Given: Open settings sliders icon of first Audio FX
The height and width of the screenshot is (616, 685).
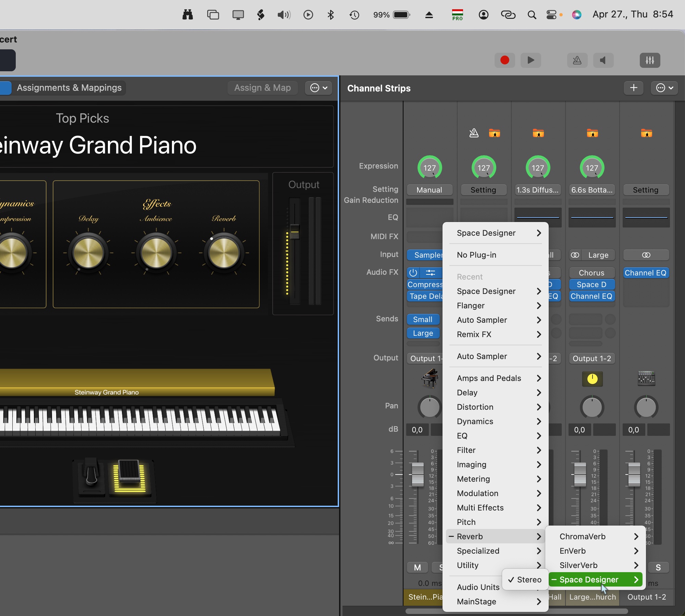Looking at the screenshot, I should tap(431, 273).
